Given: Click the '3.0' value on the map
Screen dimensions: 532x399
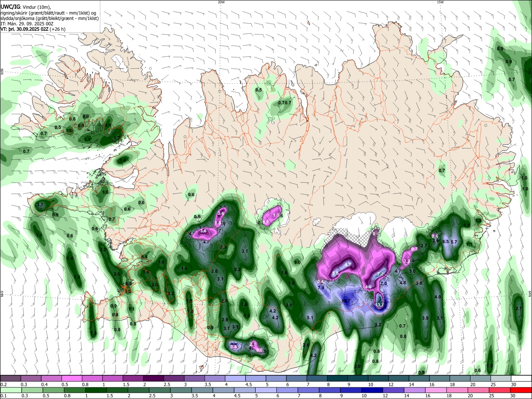Looking at the screenshot, I should pos(412,271).
